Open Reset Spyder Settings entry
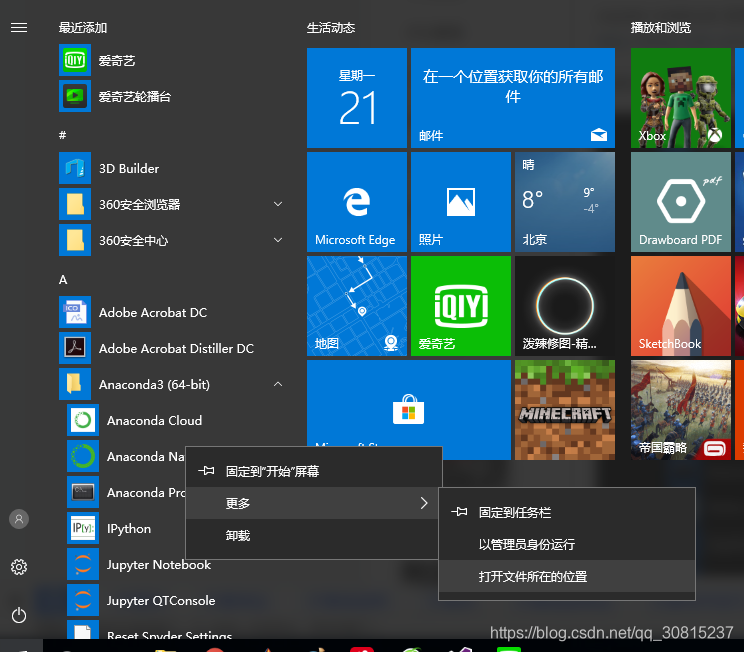744x652 pixels. point(171,631)
